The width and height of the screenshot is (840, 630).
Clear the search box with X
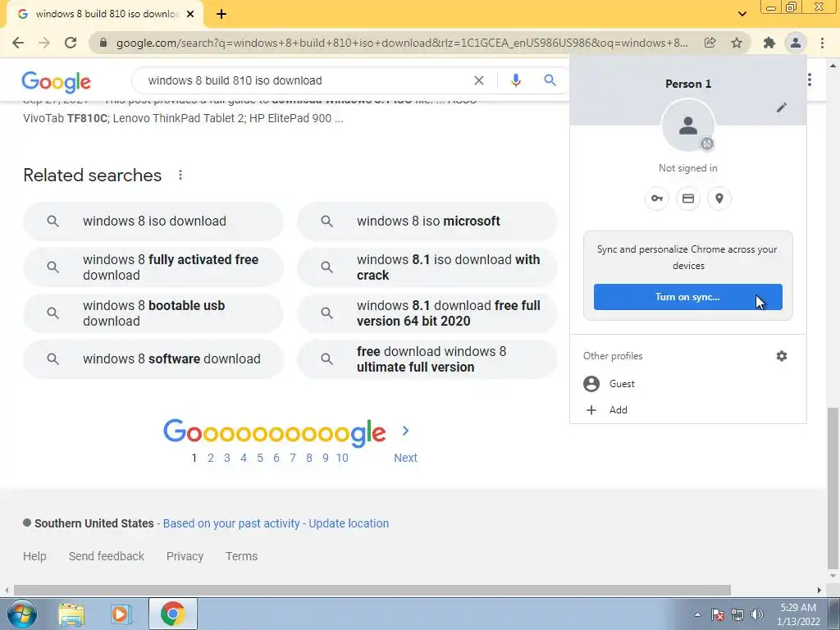(x=479, y=80)
